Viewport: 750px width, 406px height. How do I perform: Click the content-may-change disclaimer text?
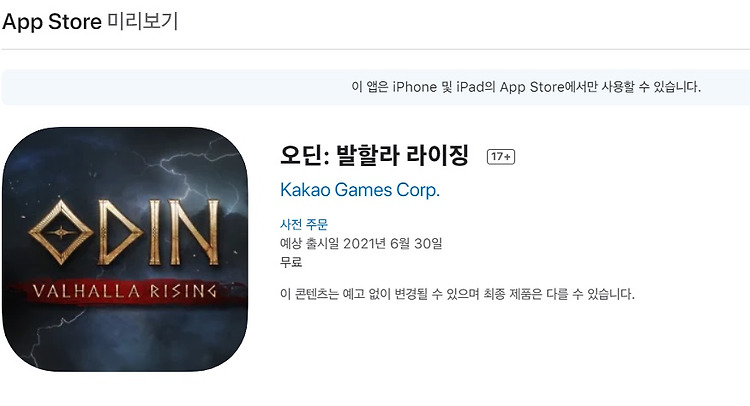[457, 294]
